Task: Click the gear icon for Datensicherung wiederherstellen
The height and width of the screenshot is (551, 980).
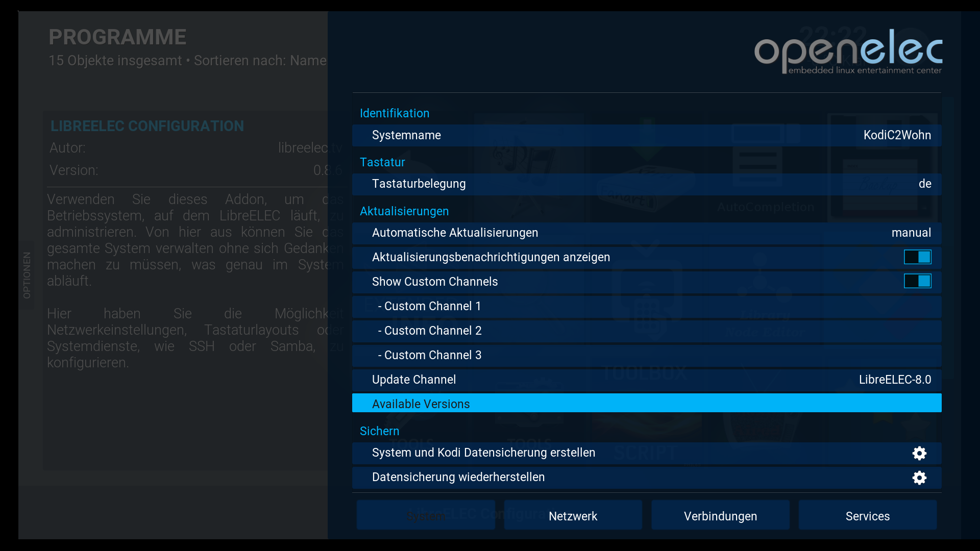Action: pyautogui.click(x=919, y=478)
